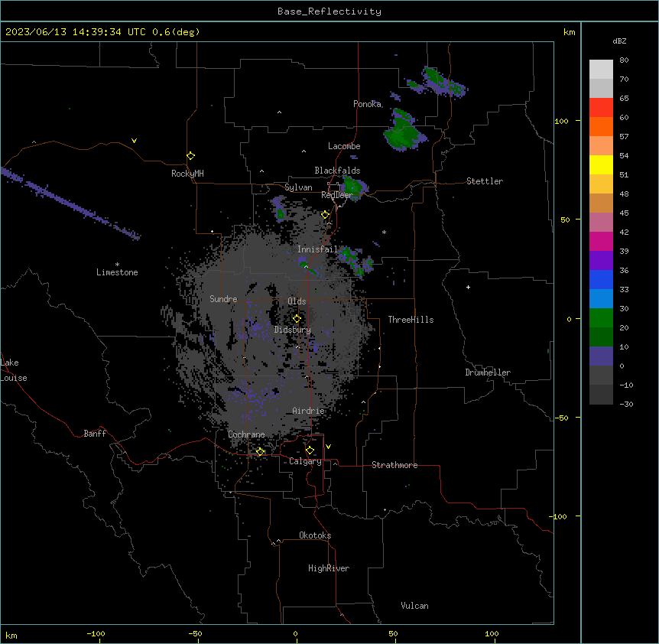
Task: Click the Lake Louise label
Action: tap(14, 370)
